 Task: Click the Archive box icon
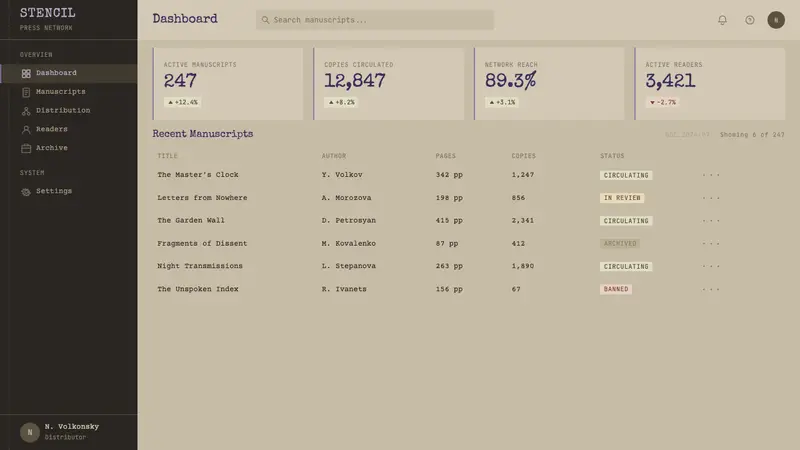pos(26,148)
